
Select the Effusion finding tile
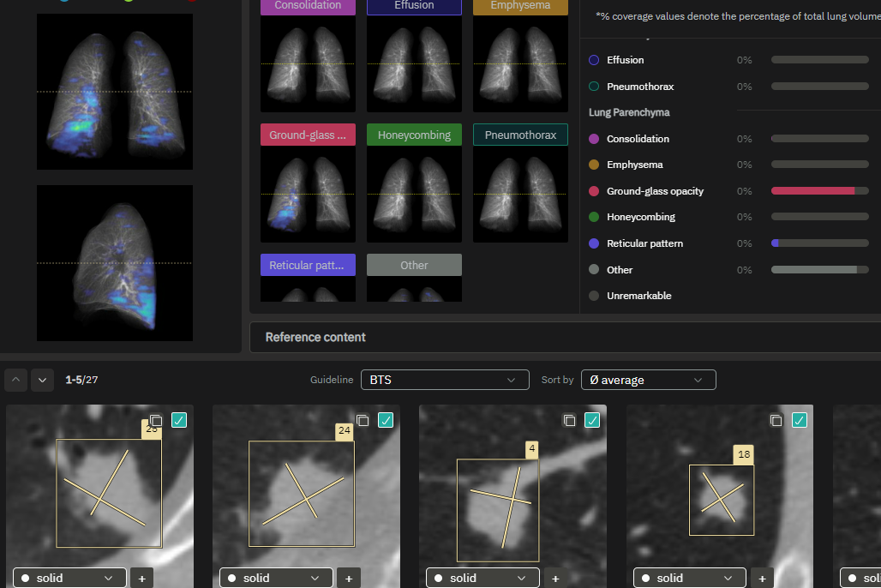[x=414, y=55]
